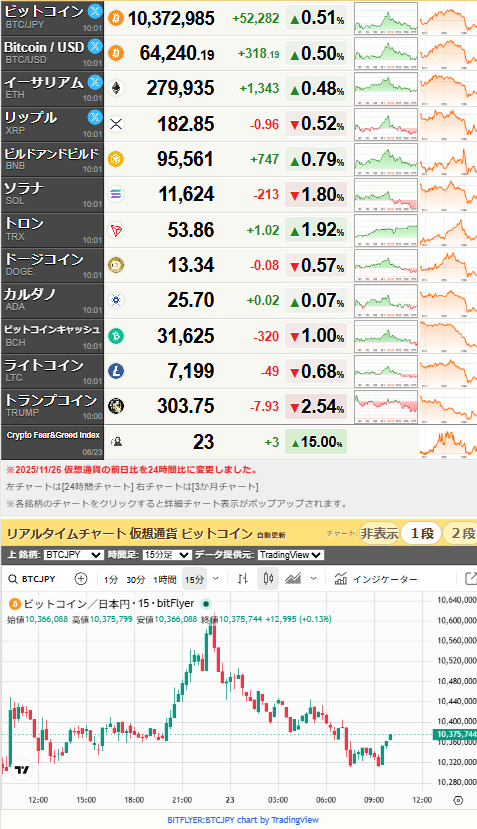
Task: Select the bar chart style icon
Action: point(243,579)
